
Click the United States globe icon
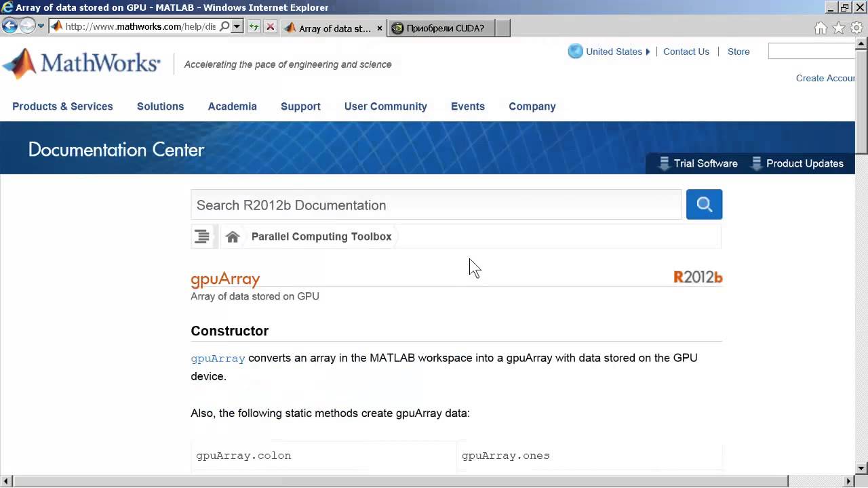pos(575,52)
